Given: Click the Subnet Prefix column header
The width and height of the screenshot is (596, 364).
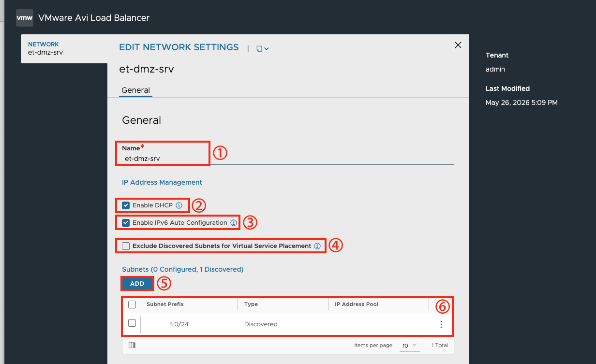Looking at the screenshot, I should [165, 305].
